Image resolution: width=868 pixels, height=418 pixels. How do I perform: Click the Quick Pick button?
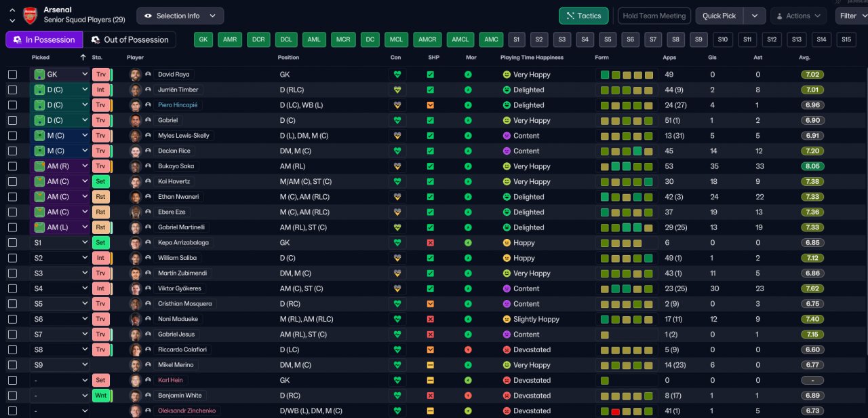[719, 16]
